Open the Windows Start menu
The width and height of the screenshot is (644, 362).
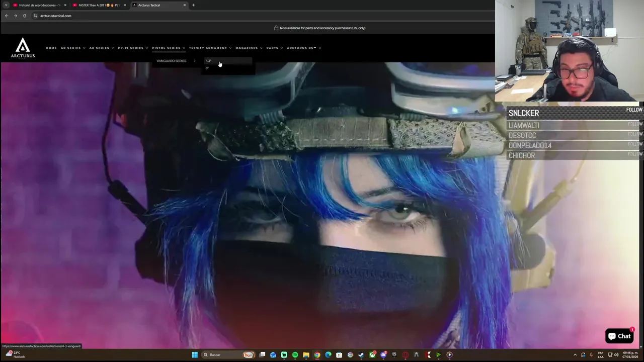[x=195, y=355]
